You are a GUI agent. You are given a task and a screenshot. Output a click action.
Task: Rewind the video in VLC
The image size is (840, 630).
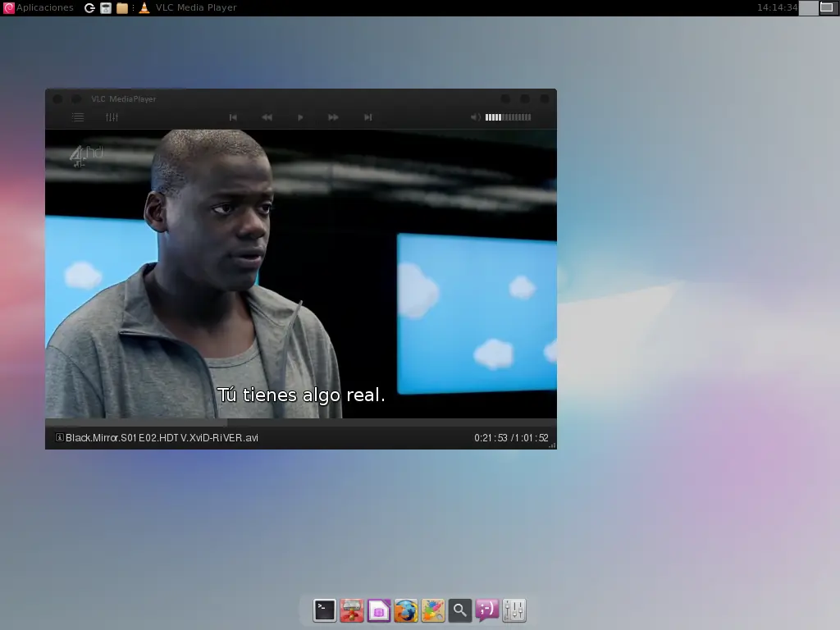[267, 117]
